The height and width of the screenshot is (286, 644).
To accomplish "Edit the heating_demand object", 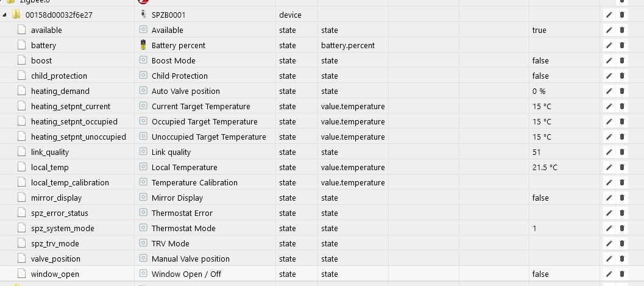I will click(609, 91).
